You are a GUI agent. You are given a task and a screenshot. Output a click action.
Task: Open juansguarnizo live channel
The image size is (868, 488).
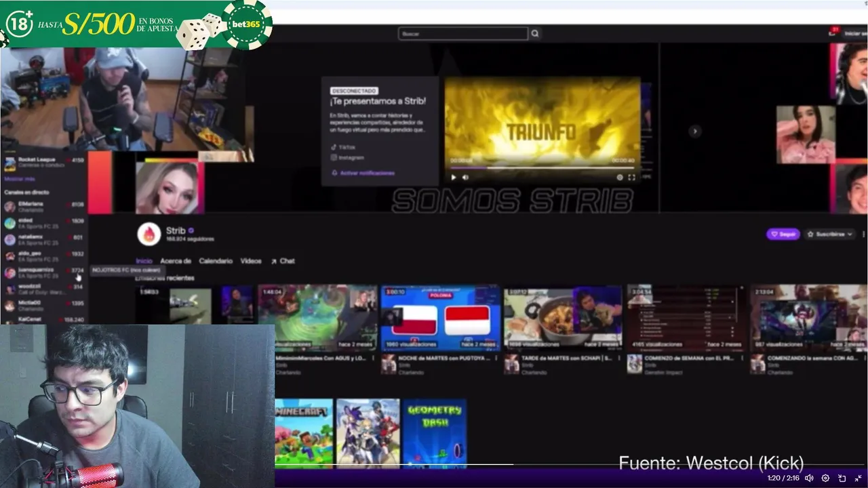click(x=44, y=272)
